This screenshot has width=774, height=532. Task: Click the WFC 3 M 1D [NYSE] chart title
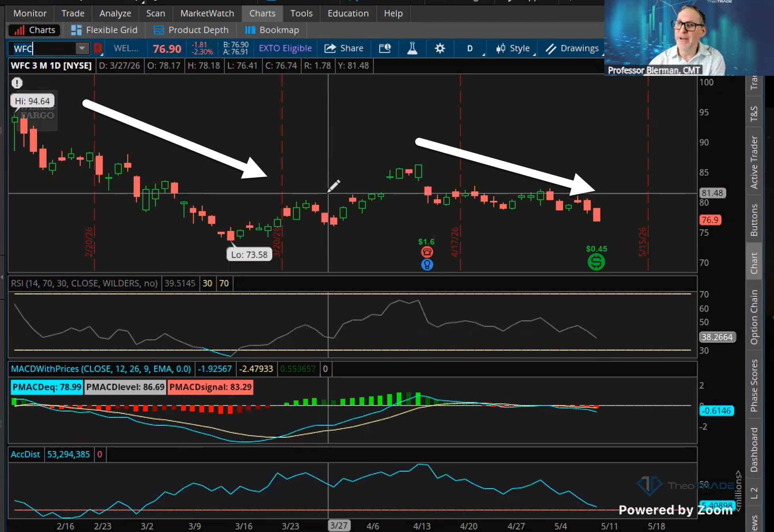click(x=51, y=66)
